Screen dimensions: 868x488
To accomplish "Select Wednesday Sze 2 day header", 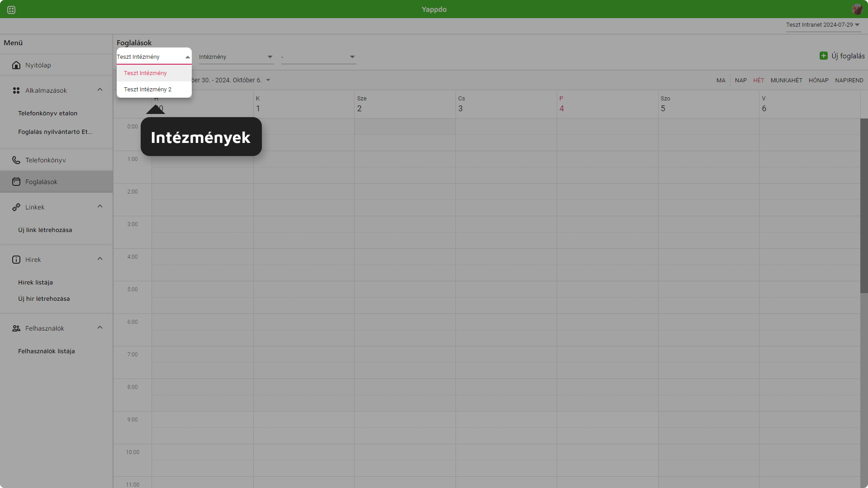I will (405, 104).
